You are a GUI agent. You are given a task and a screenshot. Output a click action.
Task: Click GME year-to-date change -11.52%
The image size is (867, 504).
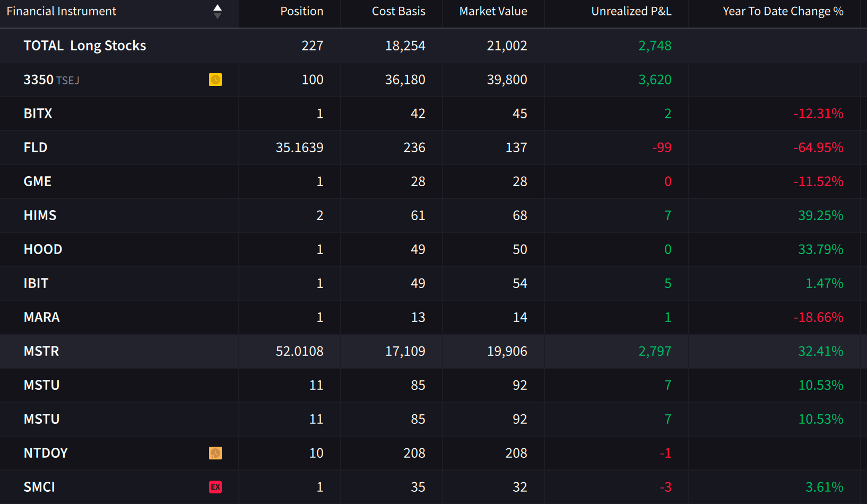point(819,181)
